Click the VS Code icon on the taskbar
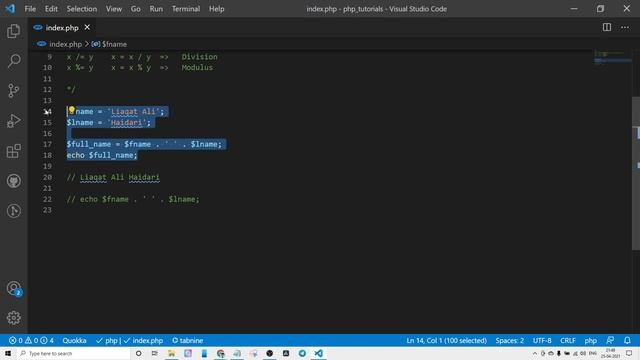 pyautogui.click(x=318, y=353)
